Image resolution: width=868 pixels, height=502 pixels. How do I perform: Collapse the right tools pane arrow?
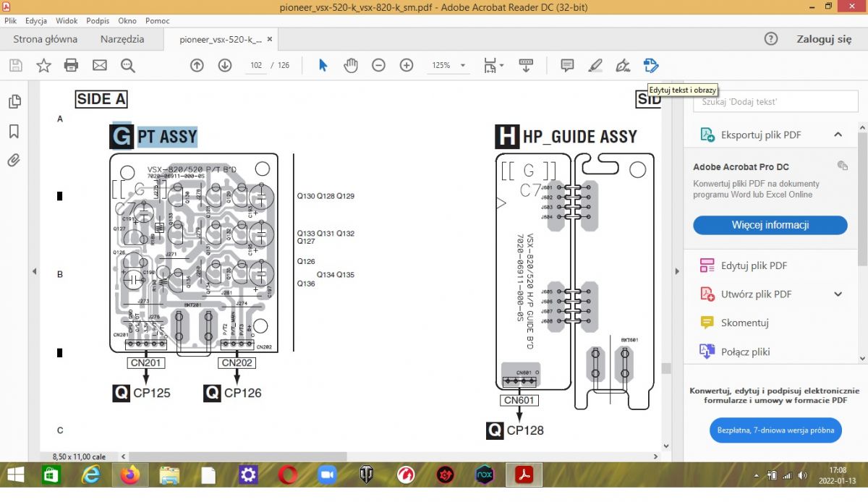point(677,271)
